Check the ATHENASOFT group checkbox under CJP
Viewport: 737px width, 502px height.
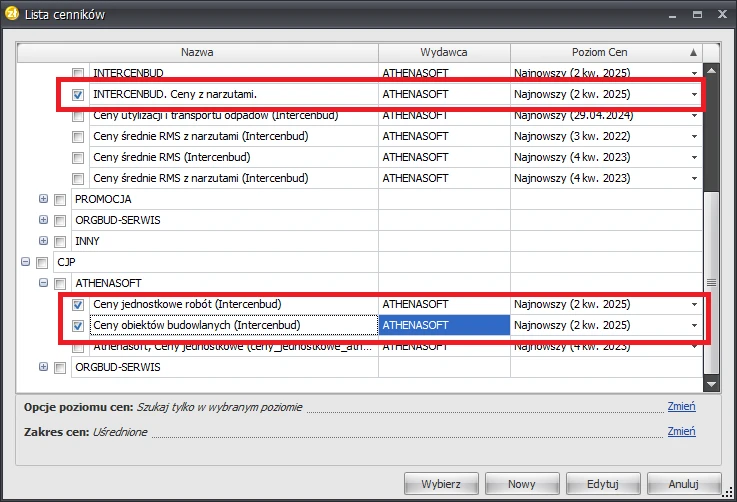(60, 283)
